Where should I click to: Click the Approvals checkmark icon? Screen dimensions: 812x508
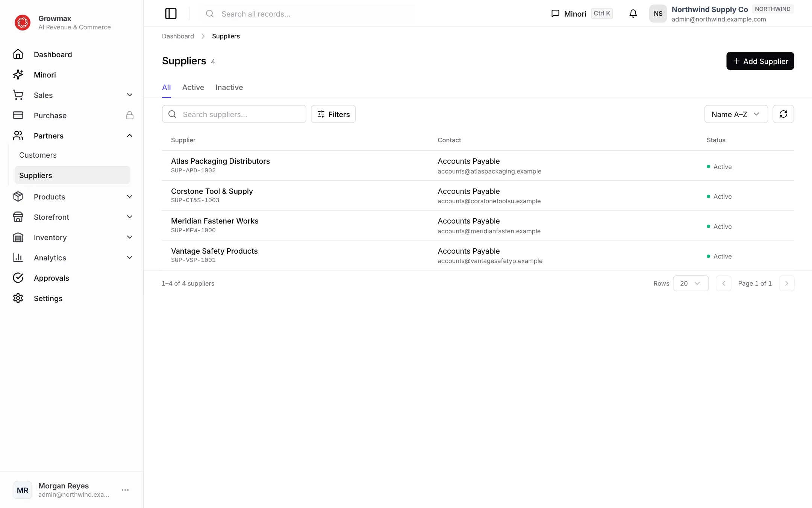pos(18,278)
